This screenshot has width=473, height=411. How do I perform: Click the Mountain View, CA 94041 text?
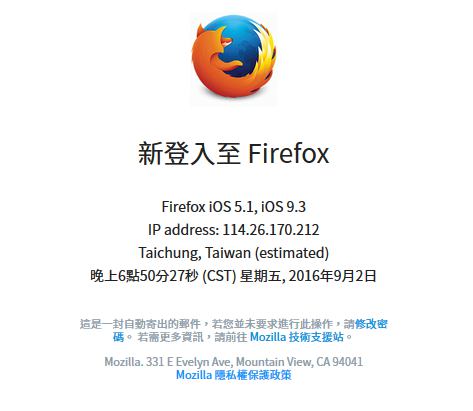pos(299,362)
